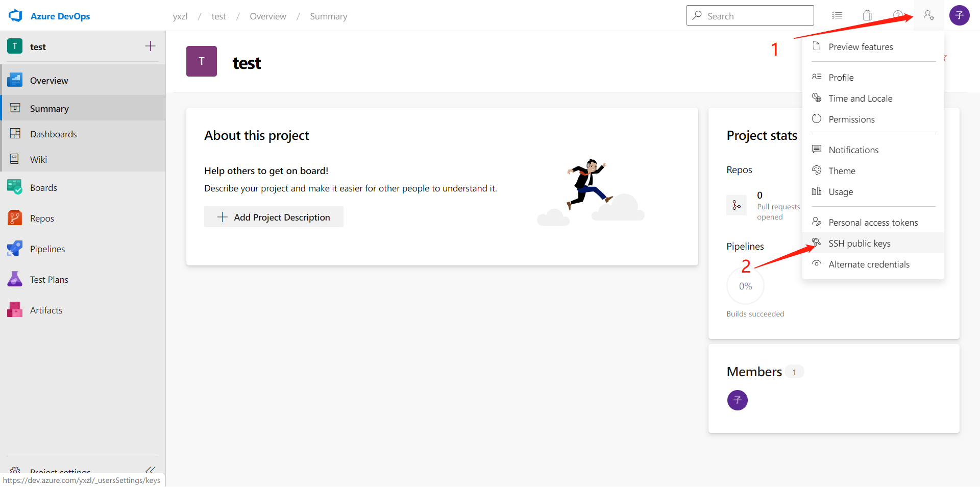The height and width of the screenshot is (487, 980).
Task: Click the Pipelines rocket icon
Action: [x=15, y=249]
